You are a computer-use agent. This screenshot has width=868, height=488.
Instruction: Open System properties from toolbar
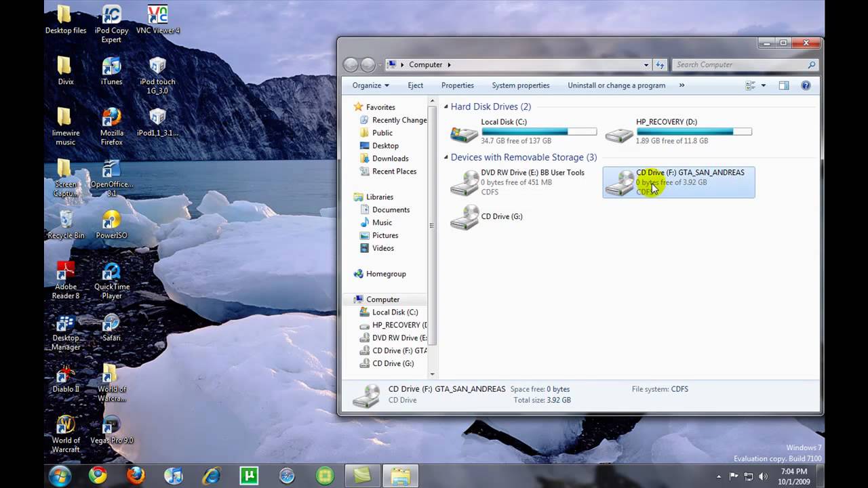point(521,85)
